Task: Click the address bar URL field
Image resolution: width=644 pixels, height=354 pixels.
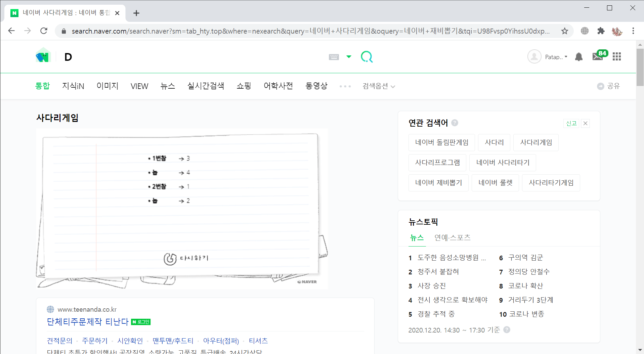Action: pos(311,31)
